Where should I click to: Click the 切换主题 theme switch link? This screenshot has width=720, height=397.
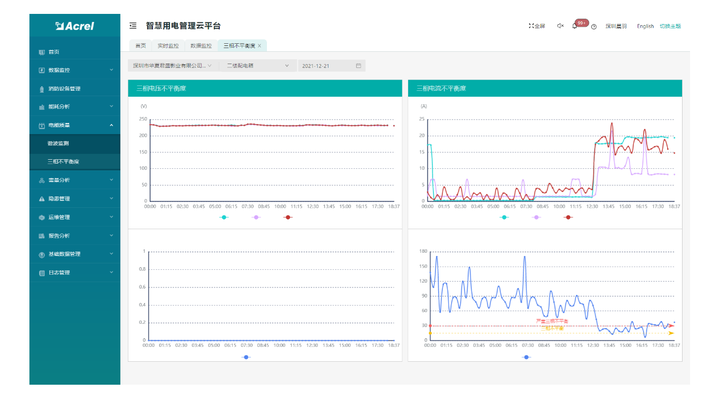pos(670,26)
